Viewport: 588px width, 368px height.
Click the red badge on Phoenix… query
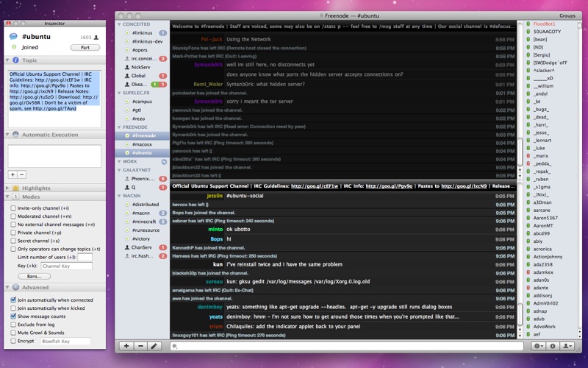point(162,179)
